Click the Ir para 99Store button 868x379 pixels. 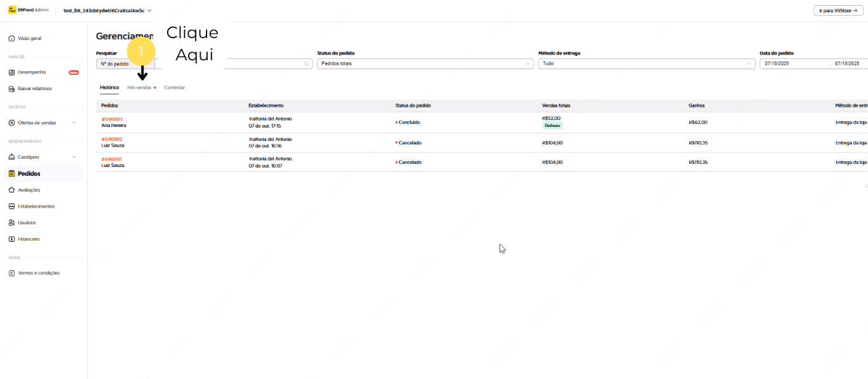(837, 11)
